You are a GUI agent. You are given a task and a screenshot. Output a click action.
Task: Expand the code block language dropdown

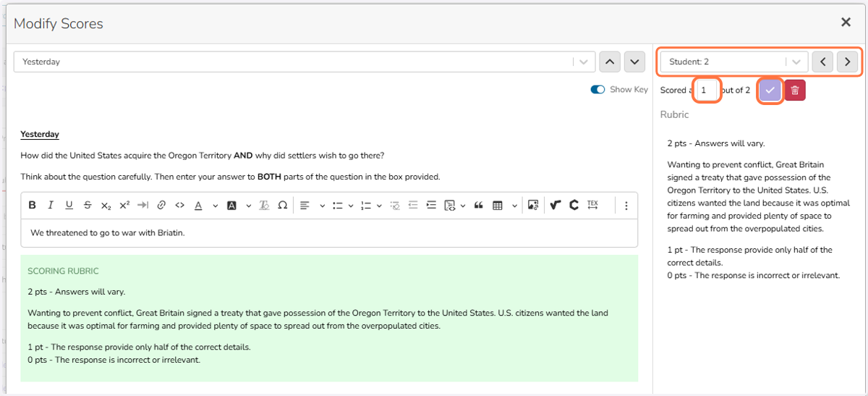coord(461,206)
